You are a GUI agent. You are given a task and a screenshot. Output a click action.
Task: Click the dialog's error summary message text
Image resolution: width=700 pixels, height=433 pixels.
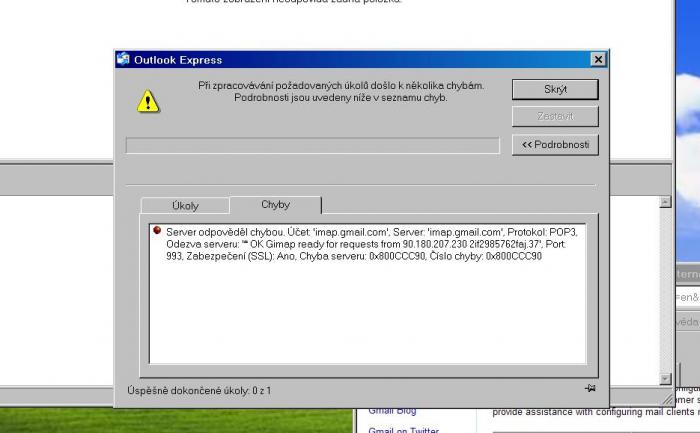click(x=340, y=92)
